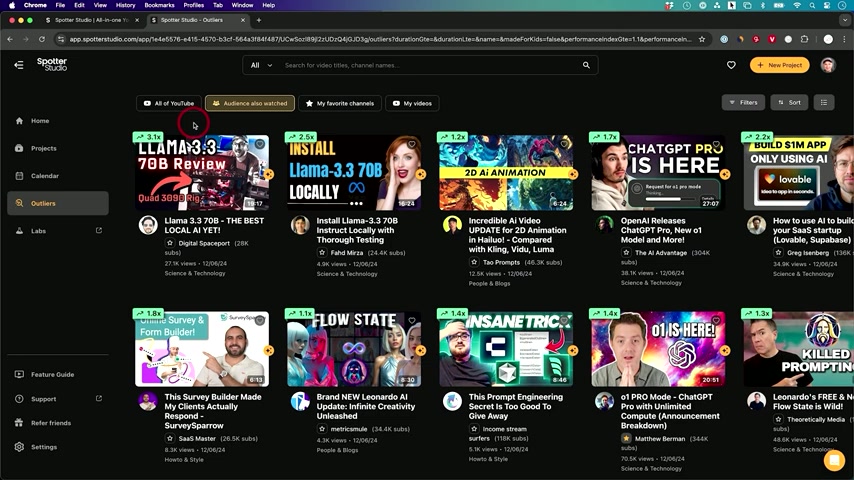Favorite the Flow State video heart

click(x=412, y=321)
